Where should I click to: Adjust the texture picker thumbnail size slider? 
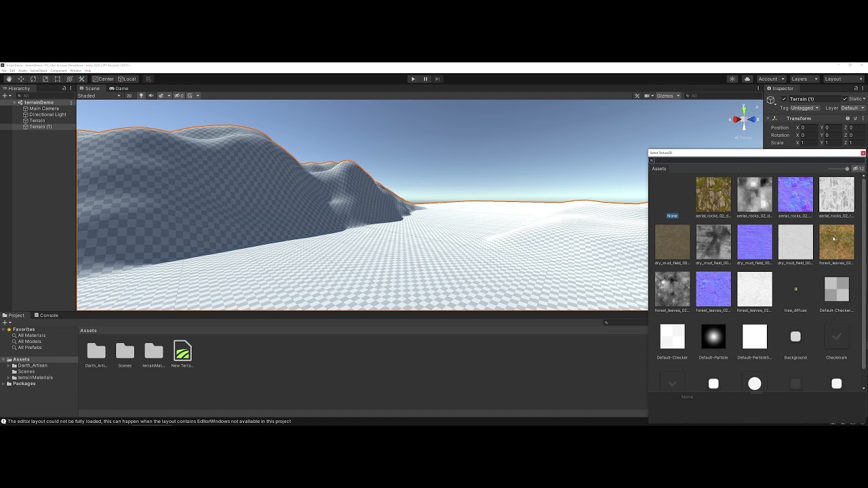click(x=838, y=169)
